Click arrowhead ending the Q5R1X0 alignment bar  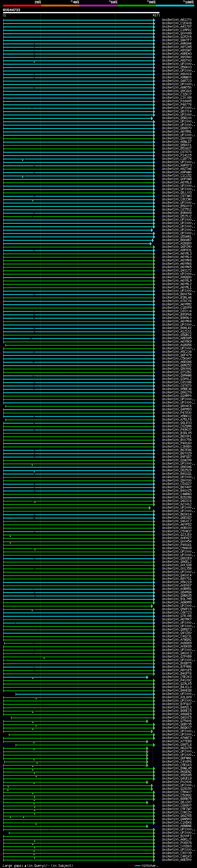point(152,119)
